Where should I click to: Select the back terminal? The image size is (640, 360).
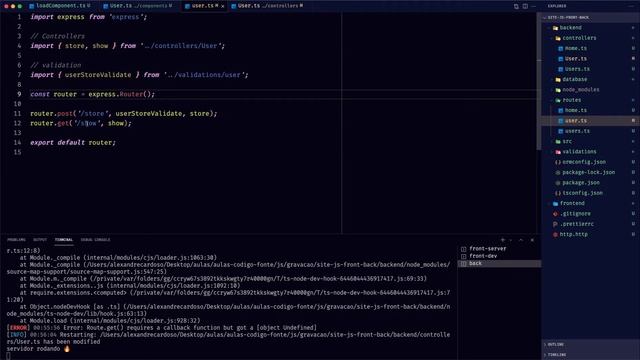coord(500,263)
